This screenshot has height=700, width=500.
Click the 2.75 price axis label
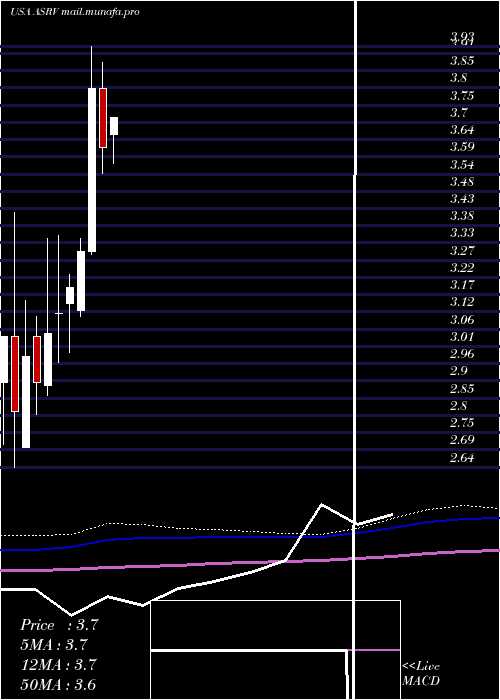point(462,423)
